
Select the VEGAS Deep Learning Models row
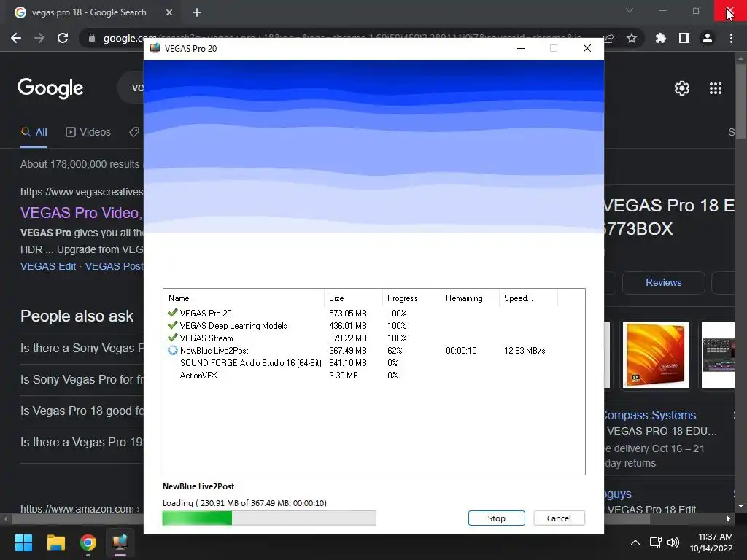(373, 326)
